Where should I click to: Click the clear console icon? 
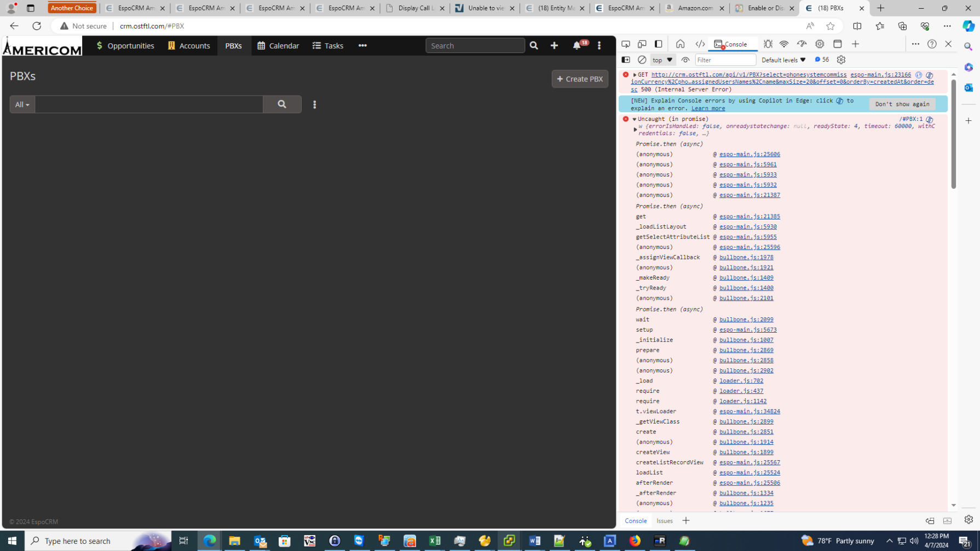642,60
